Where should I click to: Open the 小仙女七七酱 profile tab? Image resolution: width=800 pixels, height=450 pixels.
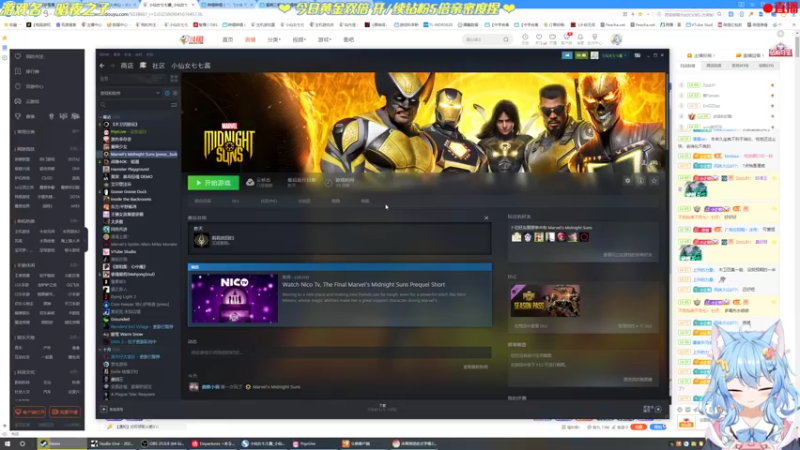(x=191, y=66)
